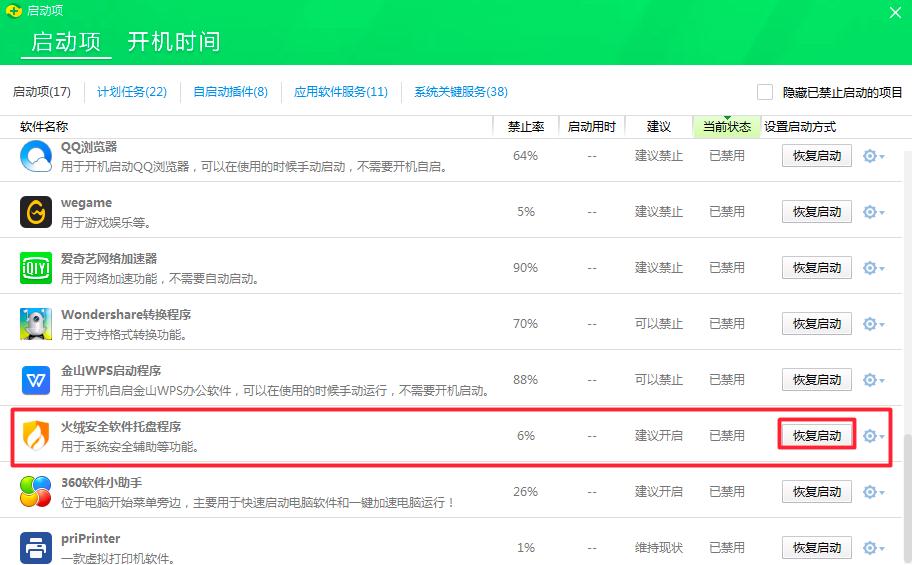
Task: Open gear settings dropdown for 金山WPS启动程序
Action: point(873,380)
